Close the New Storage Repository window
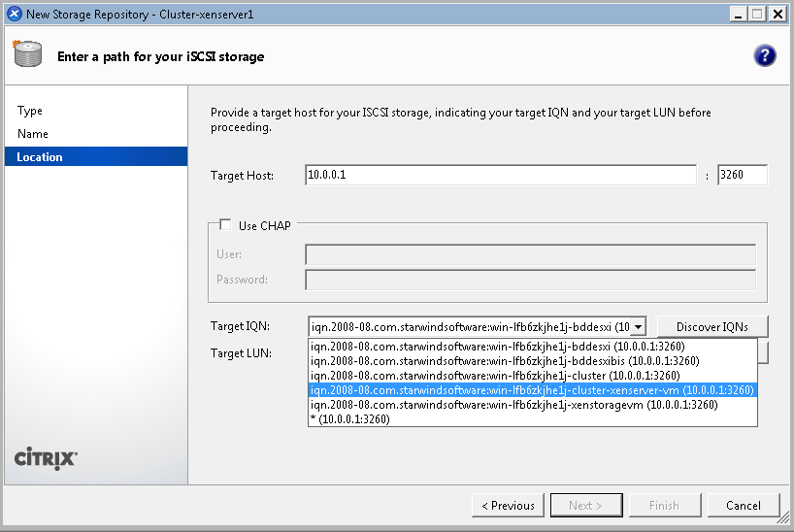The width and height of the screenshot is (794, 532). click(777, 14)
